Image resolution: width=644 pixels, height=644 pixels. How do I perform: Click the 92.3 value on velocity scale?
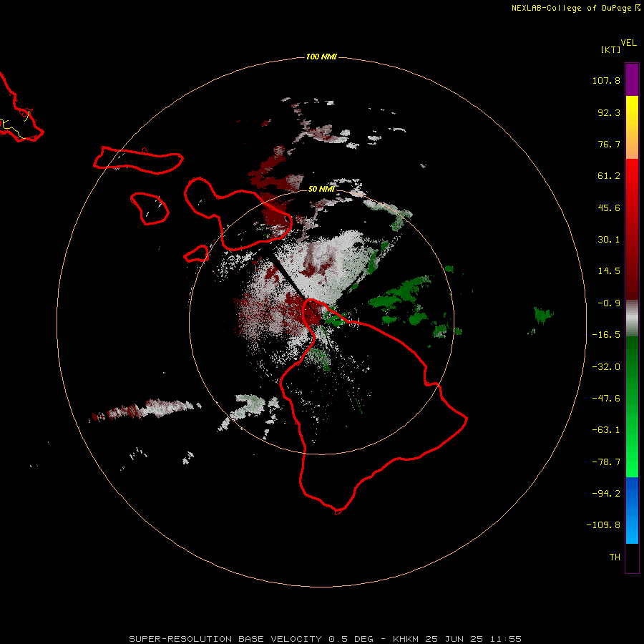pos(609,112)
